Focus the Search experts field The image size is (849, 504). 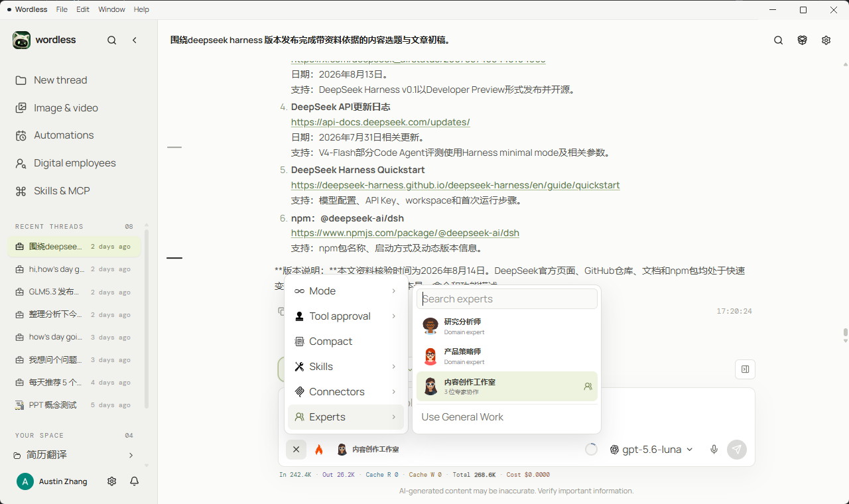pos(507,299)
